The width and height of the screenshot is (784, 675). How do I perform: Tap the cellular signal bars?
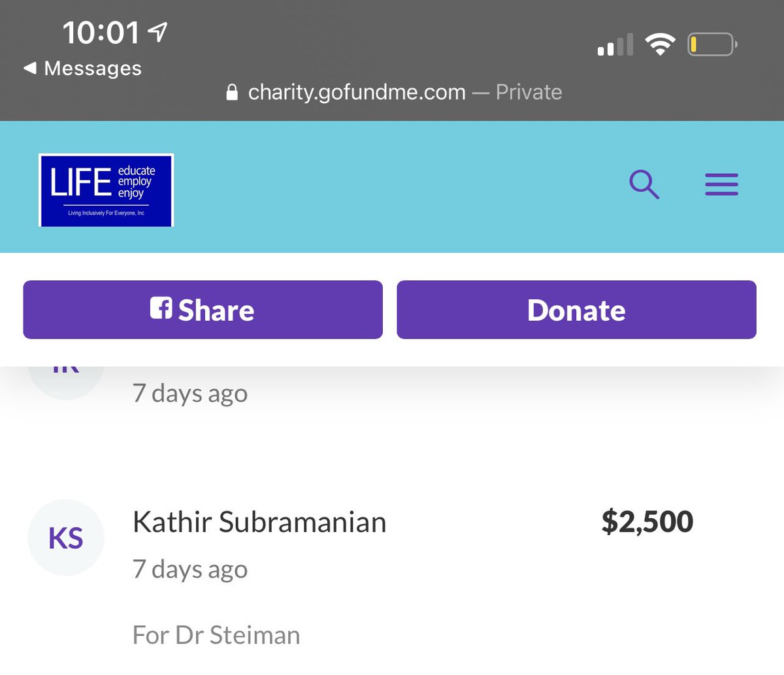(615, 44)
